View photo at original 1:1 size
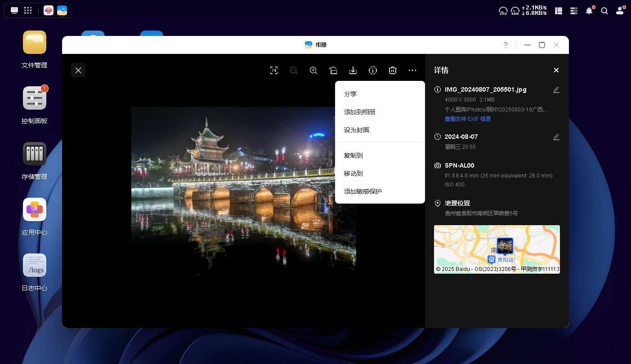Screen dimensions: 631x364 click(274, 70)
